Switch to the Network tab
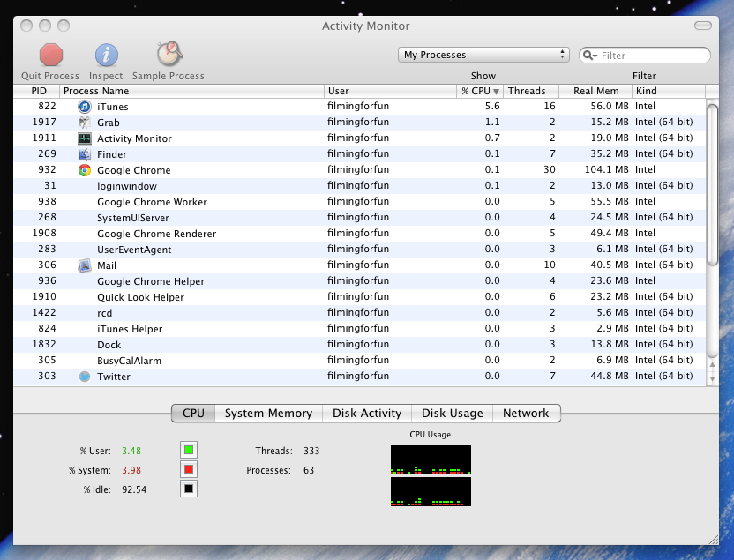 pos(526,413)
